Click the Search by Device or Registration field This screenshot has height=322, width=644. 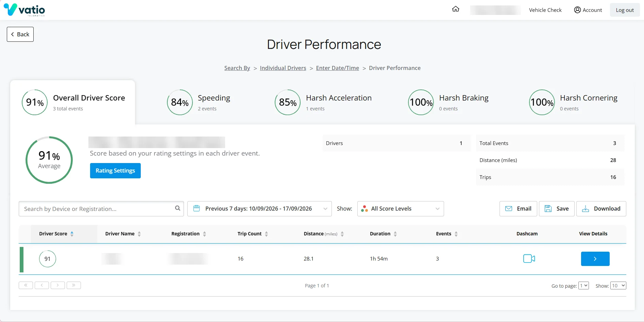click(x=101, y=209)
